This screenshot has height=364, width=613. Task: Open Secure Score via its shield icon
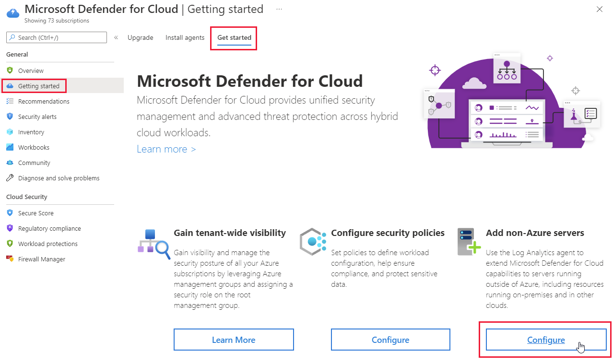[10, 213]
